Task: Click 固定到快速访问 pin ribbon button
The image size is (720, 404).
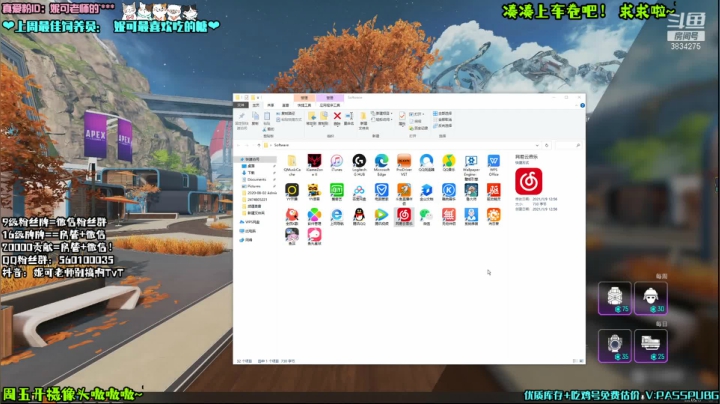Action: tap(242, 120)
